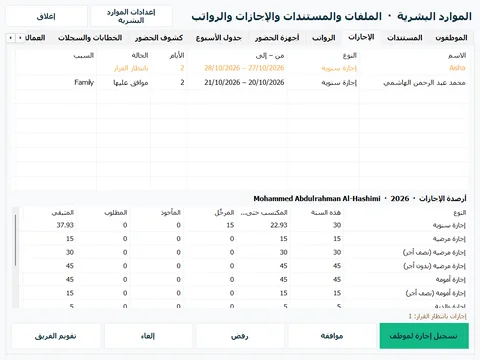Click the 22.93 accrued value
The height and width of the screenshot is (360, 480).
(x=279, y=225)
